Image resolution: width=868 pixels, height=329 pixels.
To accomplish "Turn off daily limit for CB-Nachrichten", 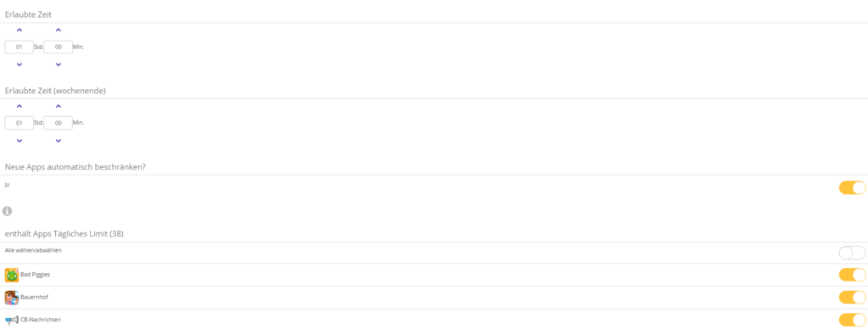I will 853,321.
